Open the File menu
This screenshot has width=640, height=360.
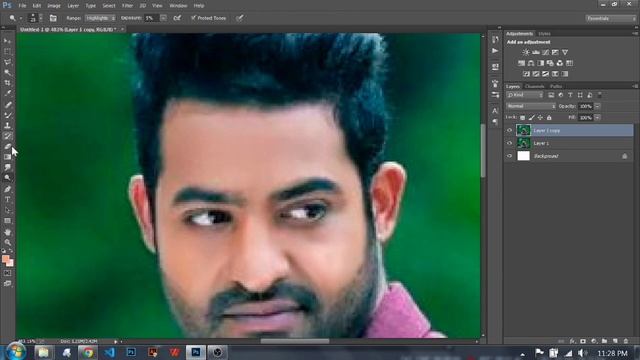22,6
